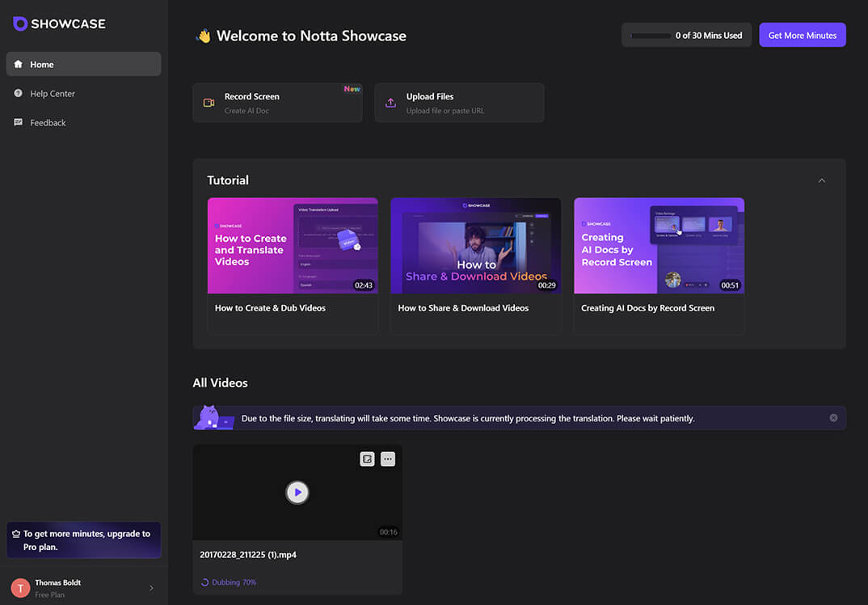Click the Thomas Boldt avatar
Image resolution: width=868 pixels, height=605 pixels.
pos(20,588)
